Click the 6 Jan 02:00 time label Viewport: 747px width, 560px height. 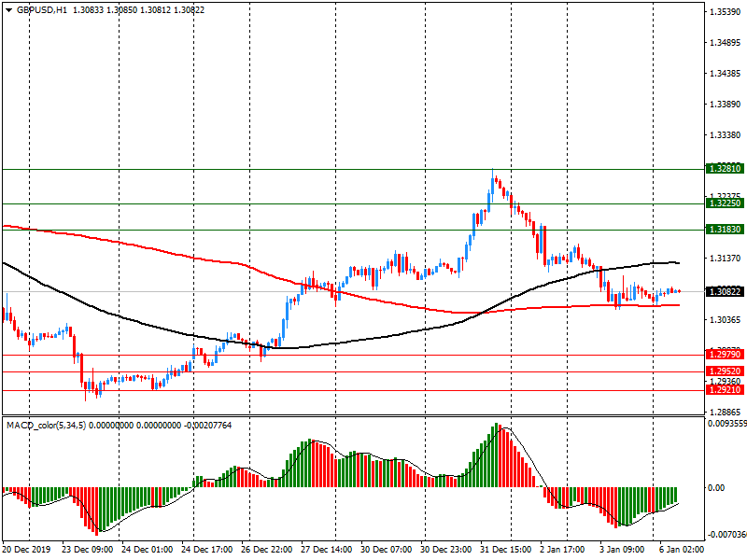(x=682, y=550)
